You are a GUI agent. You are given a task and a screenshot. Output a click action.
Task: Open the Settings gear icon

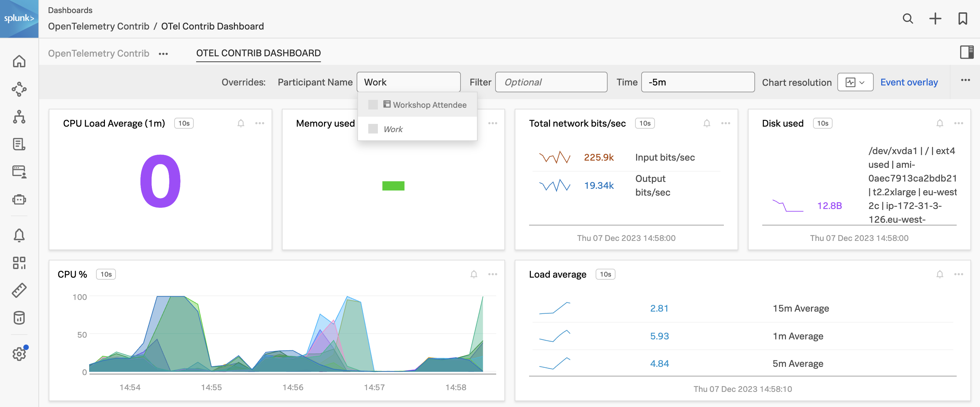19,354
